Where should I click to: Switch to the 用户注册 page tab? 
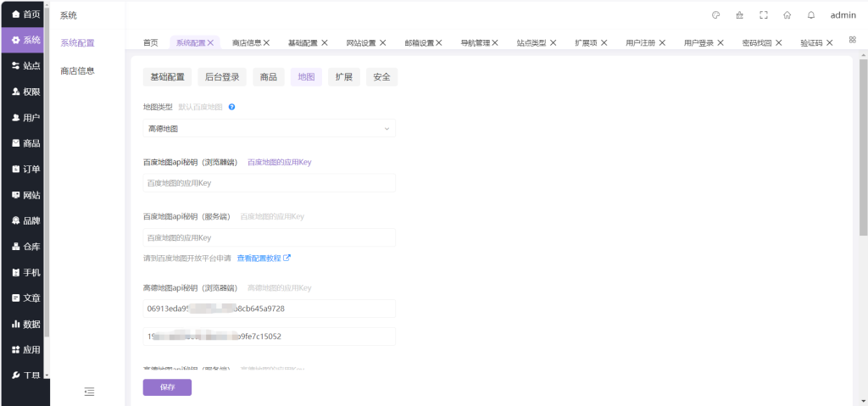[x=641, y=42]
